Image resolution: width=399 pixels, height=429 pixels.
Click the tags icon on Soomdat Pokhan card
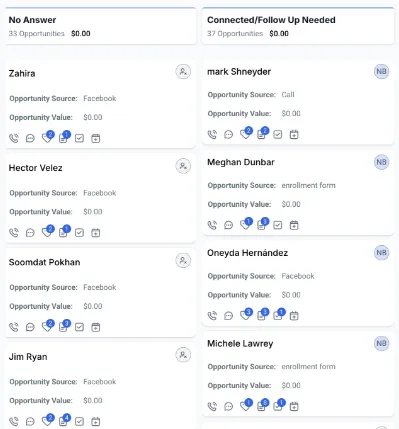[x=47, y=326]
